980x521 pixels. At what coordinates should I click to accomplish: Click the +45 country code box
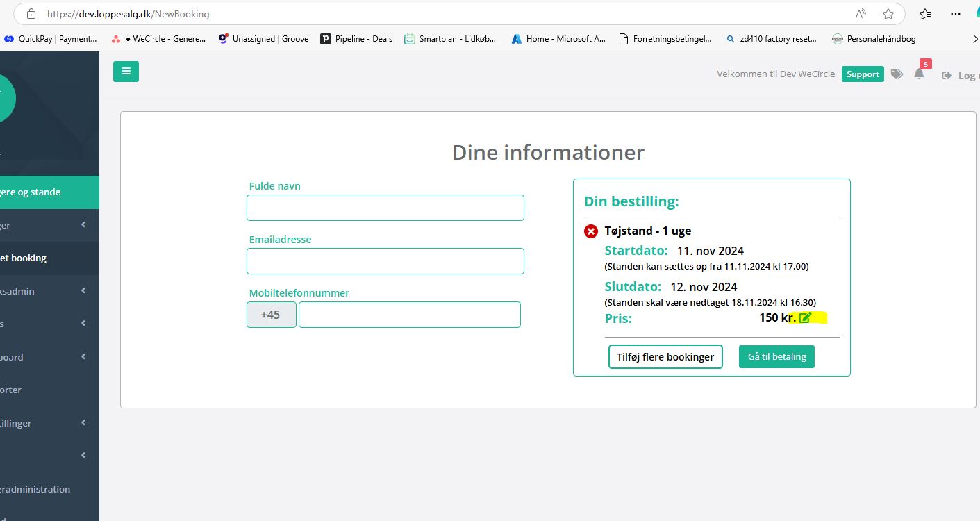pyautogui.click(x=272, y=315)
